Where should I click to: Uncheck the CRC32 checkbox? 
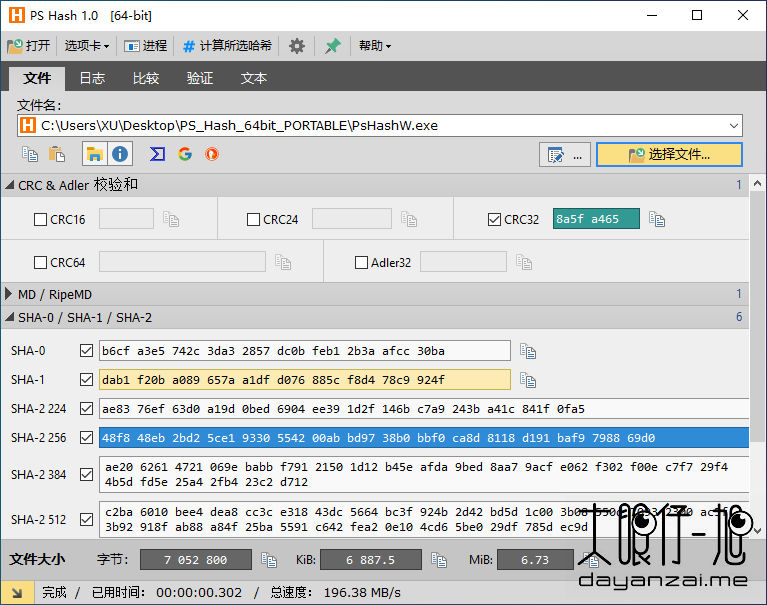(x=494, y=220)
